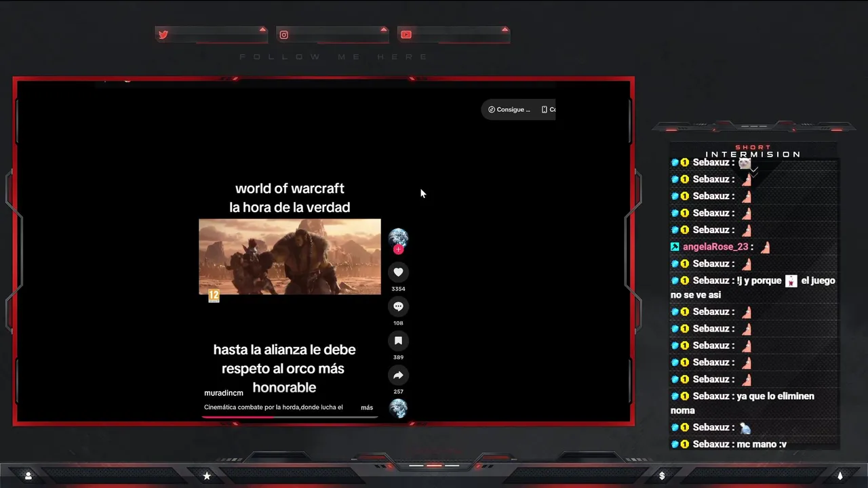
Task: Click the 108 comments count
Action: (x=398, y=323)
